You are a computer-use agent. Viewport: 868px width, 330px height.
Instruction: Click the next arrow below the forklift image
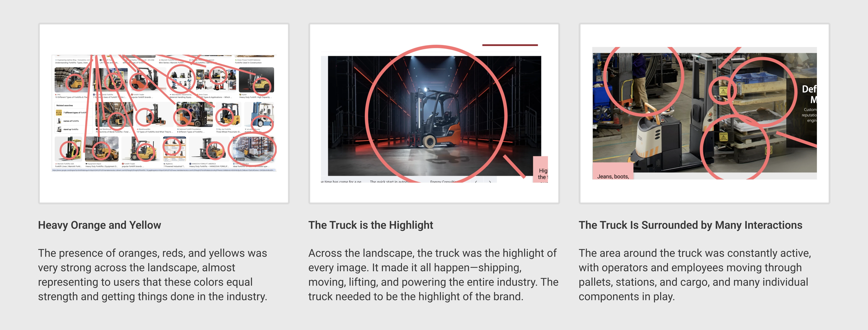[x=490, y=182]
